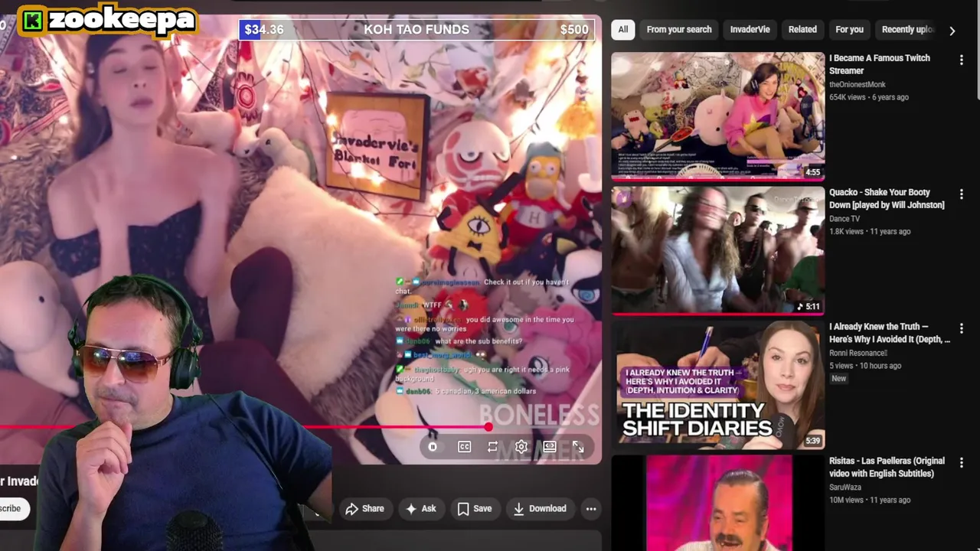
Task: Enter fullscreen with the expand arrows icon
Action: (x=578, y=447)
